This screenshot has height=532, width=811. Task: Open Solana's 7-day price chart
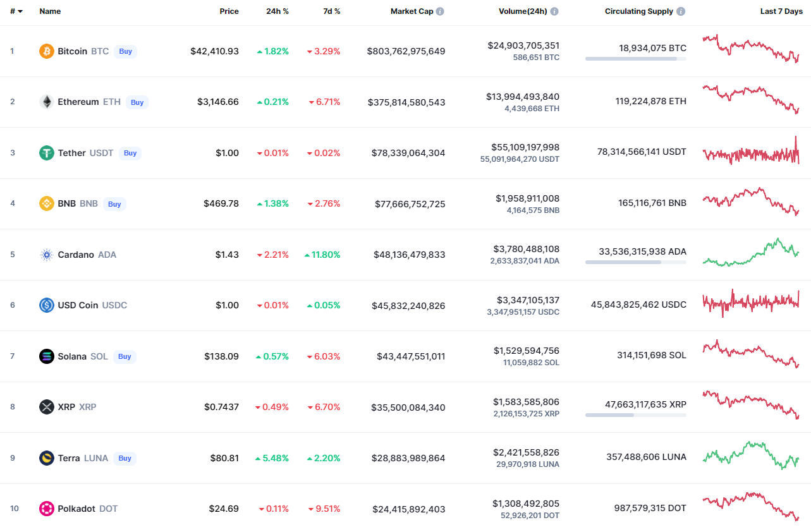(751, 354)
